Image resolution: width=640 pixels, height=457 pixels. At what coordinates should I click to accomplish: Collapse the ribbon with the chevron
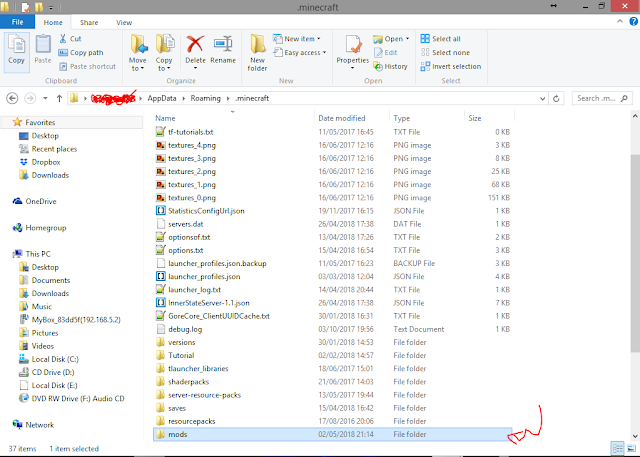620,22
